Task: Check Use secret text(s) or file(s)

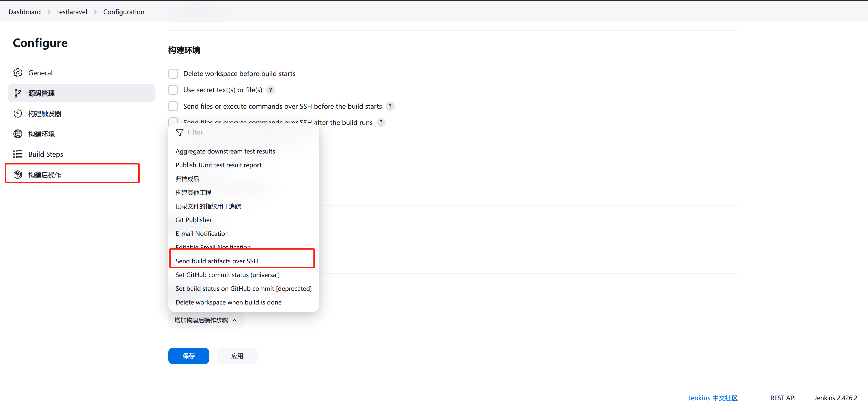Action: [173, 90]
